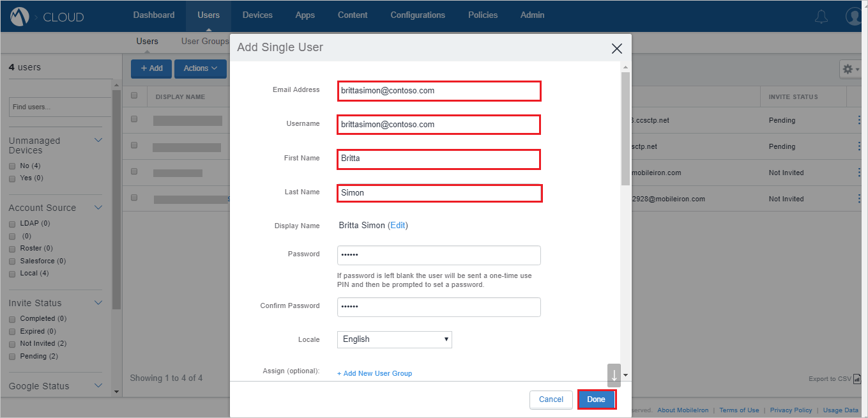Select the Users sub-tab

click(x=147, y=42)
